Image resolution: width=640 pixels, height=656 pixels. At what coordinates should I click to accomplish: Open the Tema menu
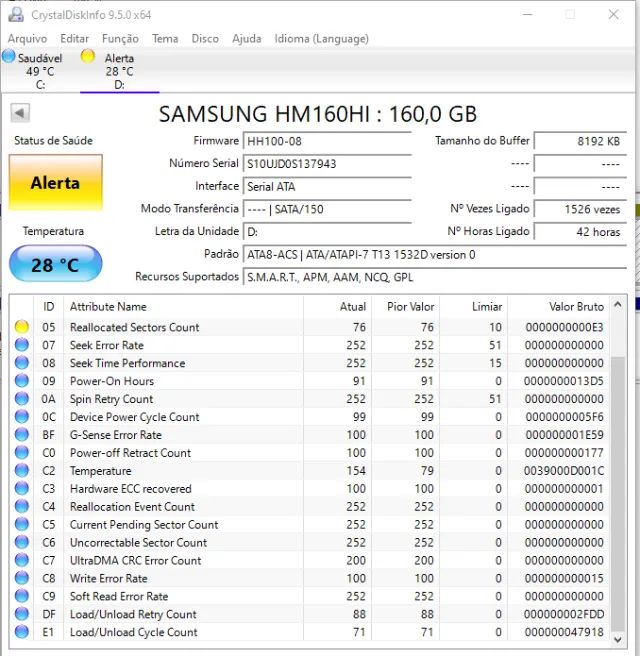(165, 38)
